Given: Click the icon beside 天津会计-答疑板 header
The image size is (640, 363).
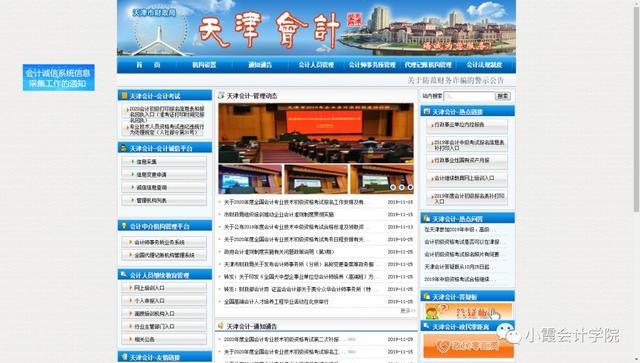Looking at the screenshot, I should [427, 296].
